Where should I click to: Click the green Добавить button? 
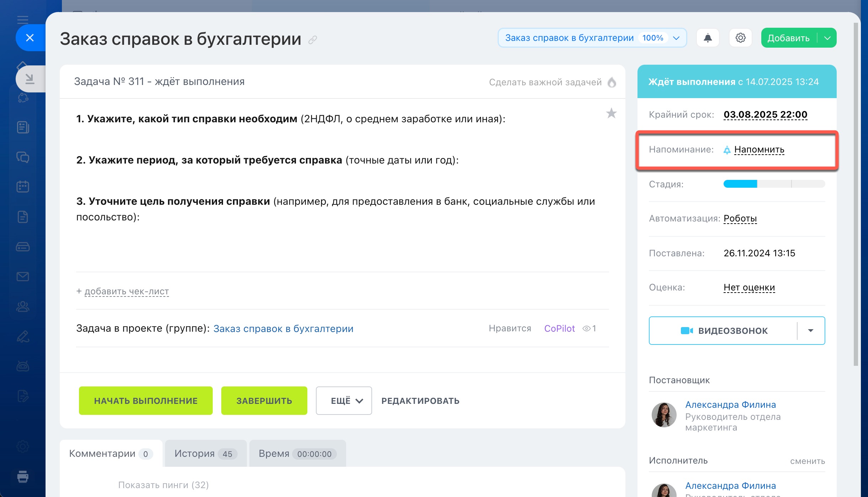789,38
